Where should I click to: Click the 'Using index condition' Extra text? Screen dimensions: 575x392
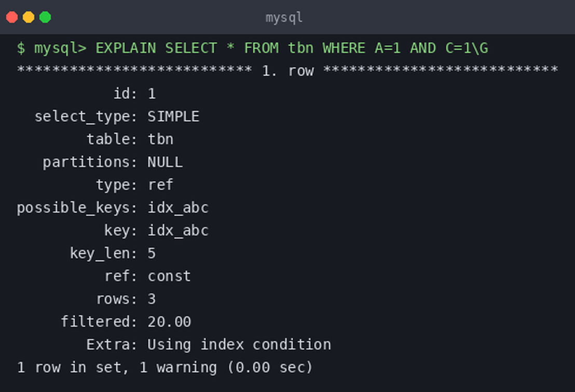(239, 345)
